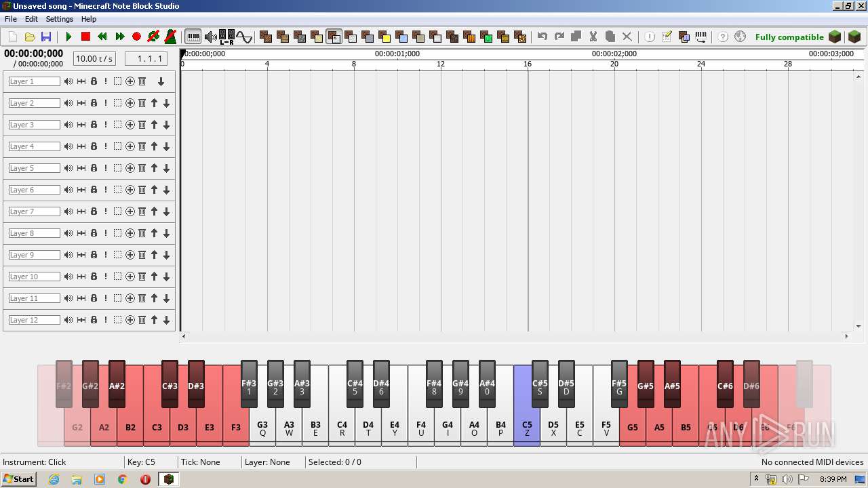Move Layer 10 up with arrow
Image resolution: width=868 pixels, height=488 pixels.
tap(155, 277)
